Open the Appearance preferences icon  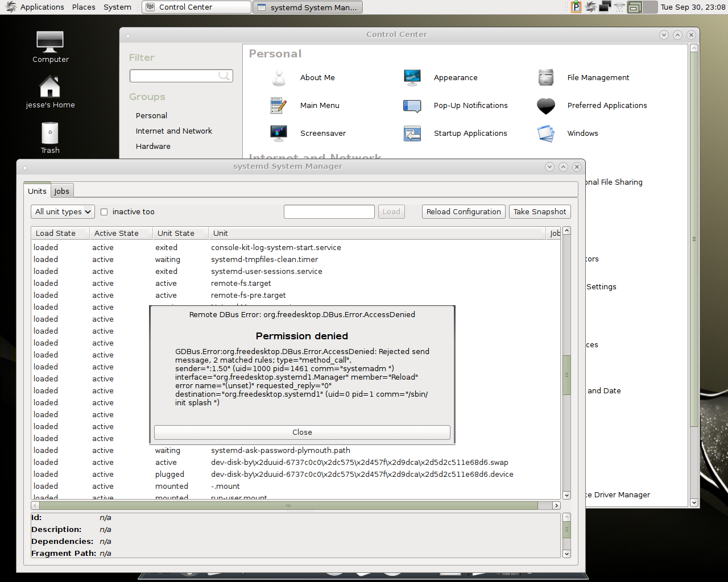point(412,77)
